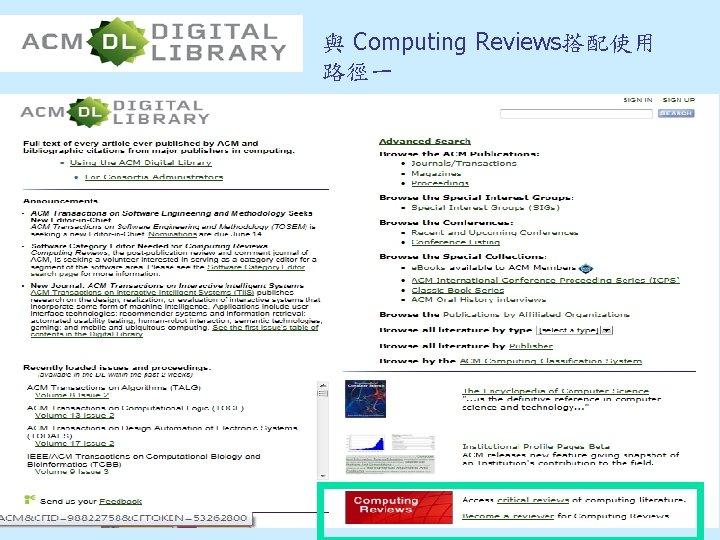720x540 pixels.
Task: Open Advanced Search
Action: (425, 141)
